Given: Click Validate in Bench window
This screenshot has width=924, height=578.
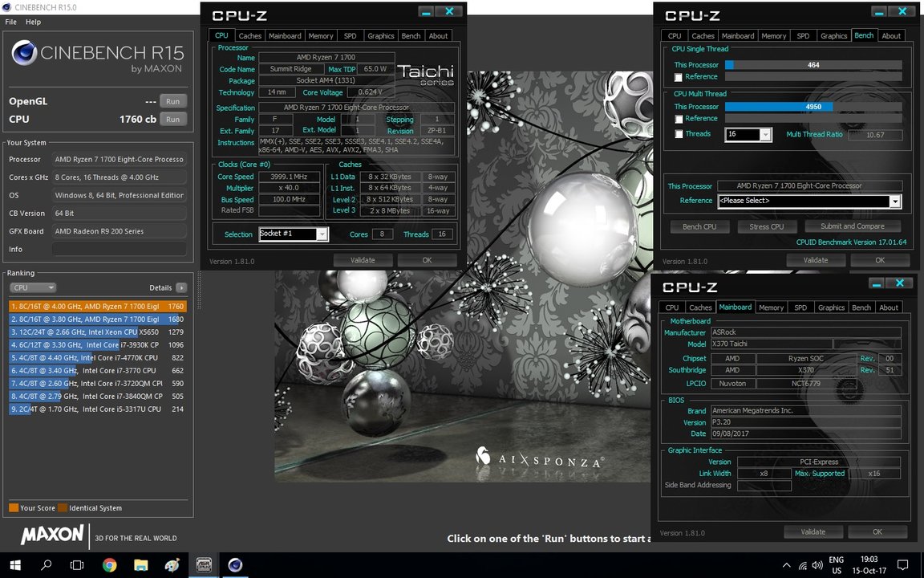Looking at the screenshot, I should pos(816,260).
